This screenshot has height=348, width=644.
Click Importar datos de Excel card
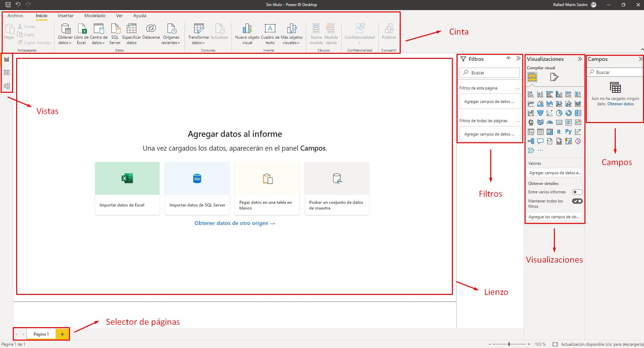[x=127, y=188]
